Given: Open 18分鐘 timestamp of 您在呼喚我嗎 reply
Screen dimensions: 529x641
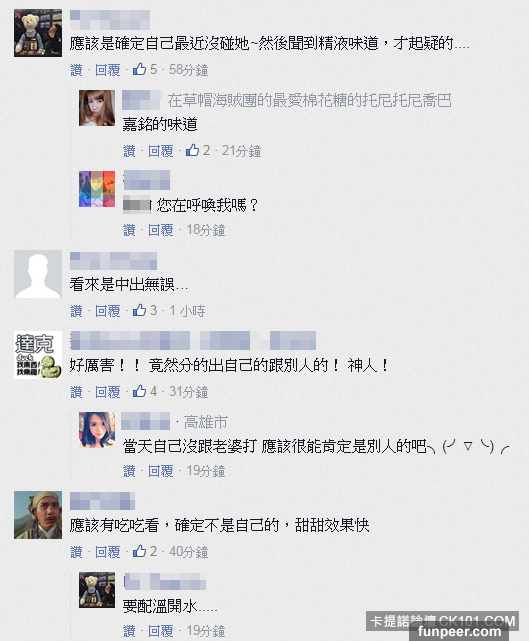Looking at the screenshot, I should click(206, 230).
